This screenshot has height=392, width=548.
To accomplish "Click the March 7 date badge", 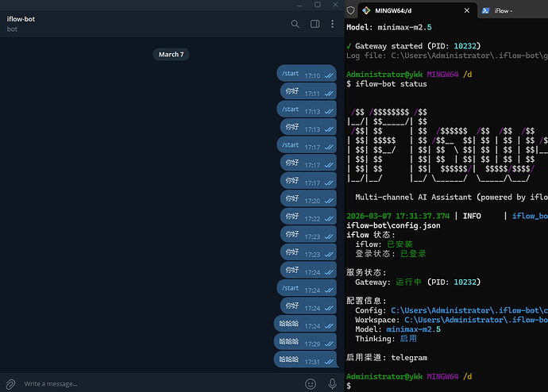I will [x=171, y=55].
